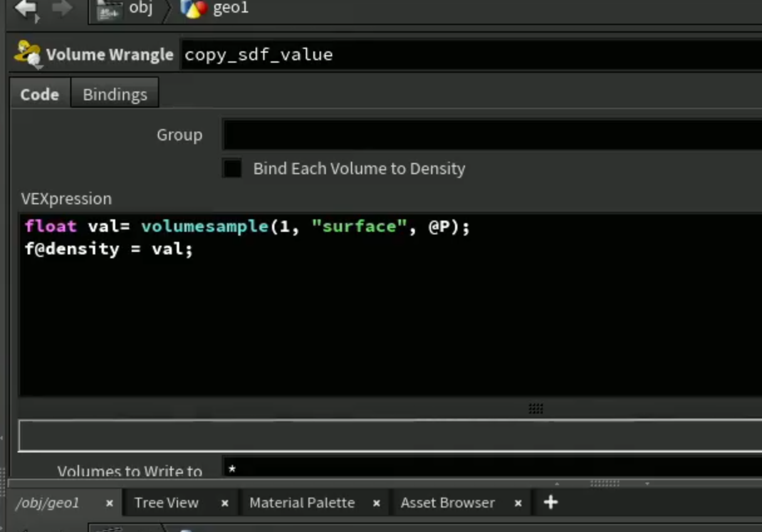Click the forward navigation arrow
762x532 pixels.
[61, 8]
